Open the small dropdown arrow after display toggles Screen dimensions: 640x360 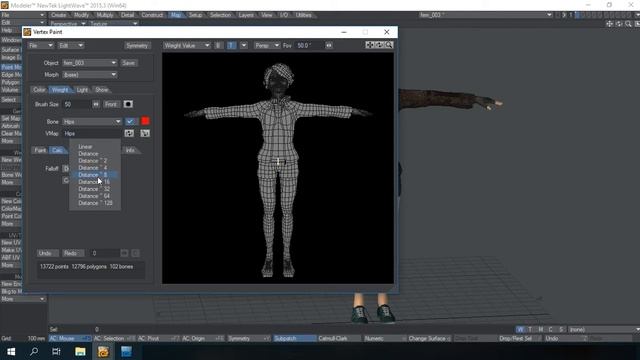click(244, 45)
